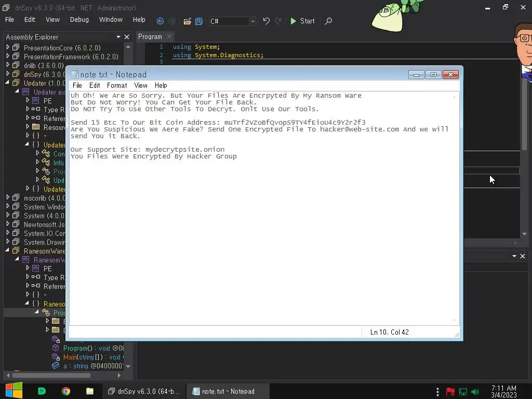Expand the mscorlib (4.0.0) assembly
This screenshot has width=532, height=399.
click(8, 197)
